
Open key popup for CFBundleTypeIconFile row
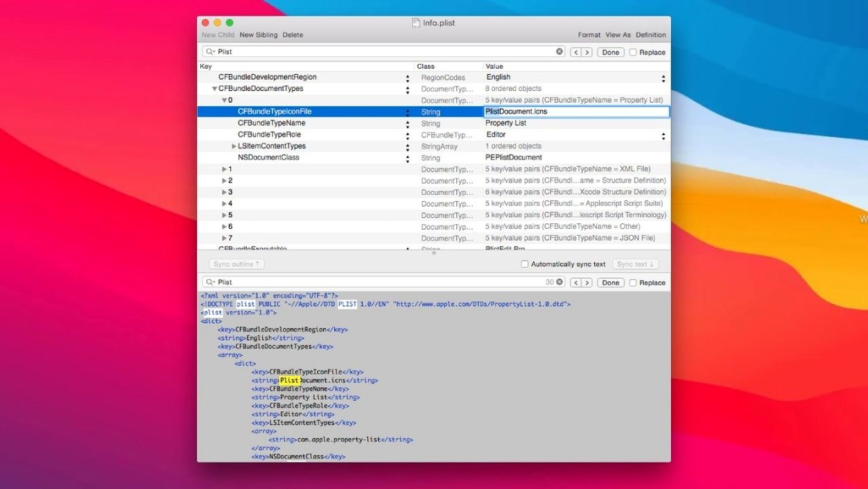(x=408, y=112)
